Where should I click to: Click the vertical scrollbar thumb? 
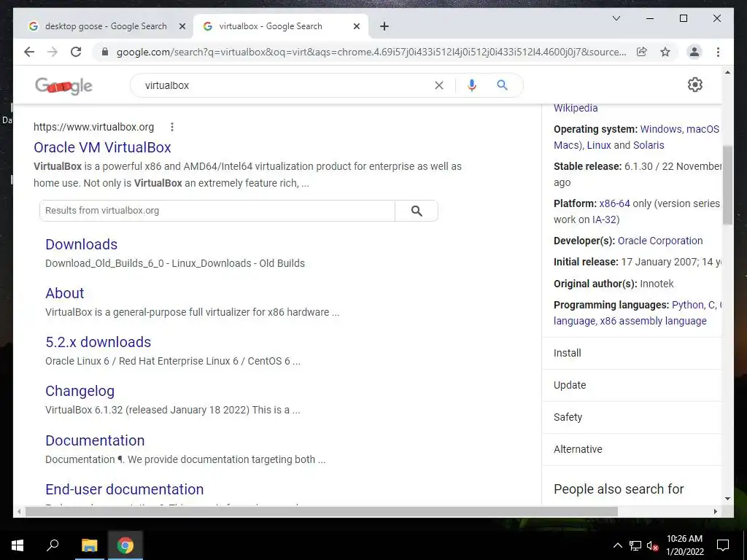pos(727,184)
